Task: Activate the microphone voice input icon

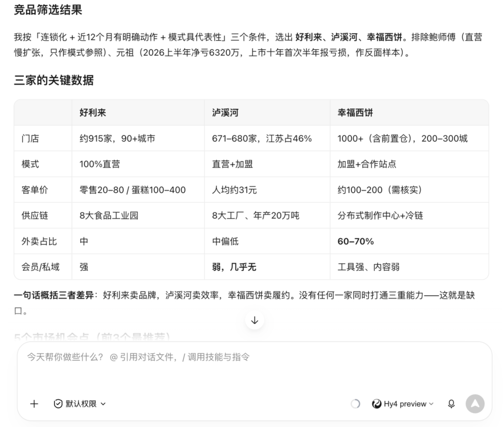Action: tap(451, 404)
